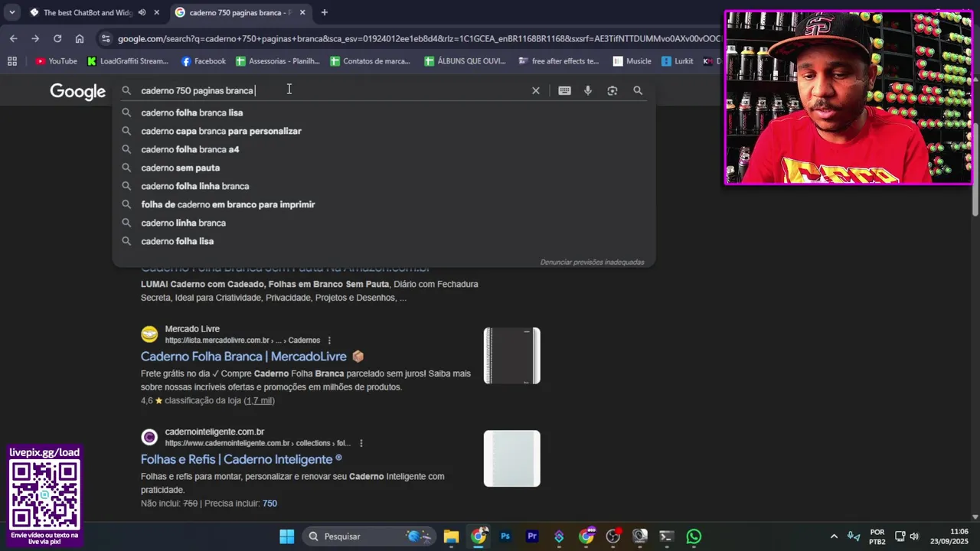The width and height of the screenshot is (980, 551).
Task: Click the Mercado Livre site favicon
Action: click(149, 334)
